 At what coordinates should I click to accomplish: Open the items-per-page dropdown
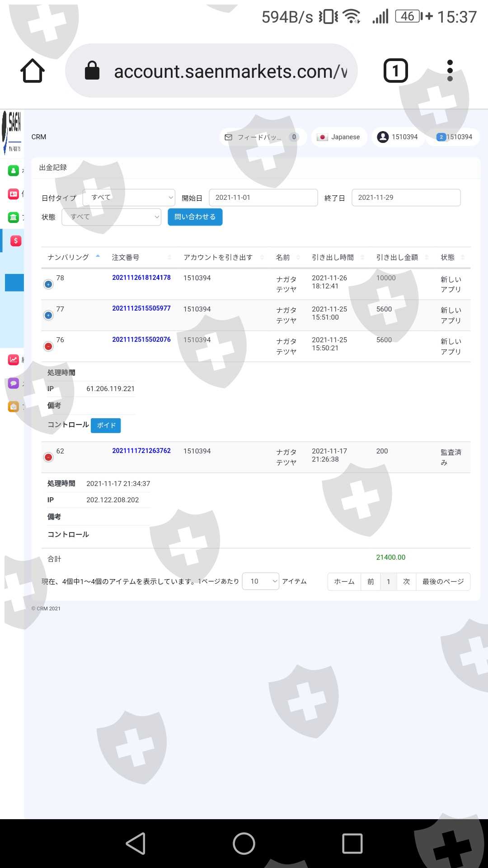point(261,581)
